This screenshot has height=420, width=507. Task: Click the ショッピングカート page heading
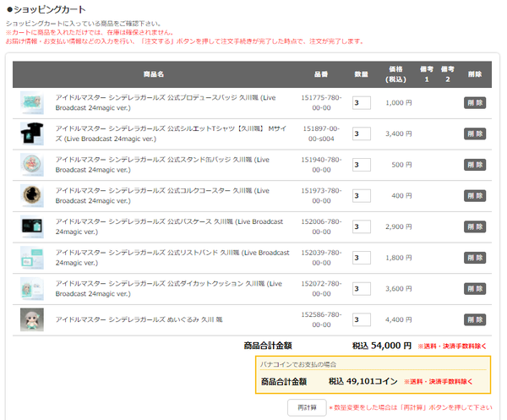[46, 9]
